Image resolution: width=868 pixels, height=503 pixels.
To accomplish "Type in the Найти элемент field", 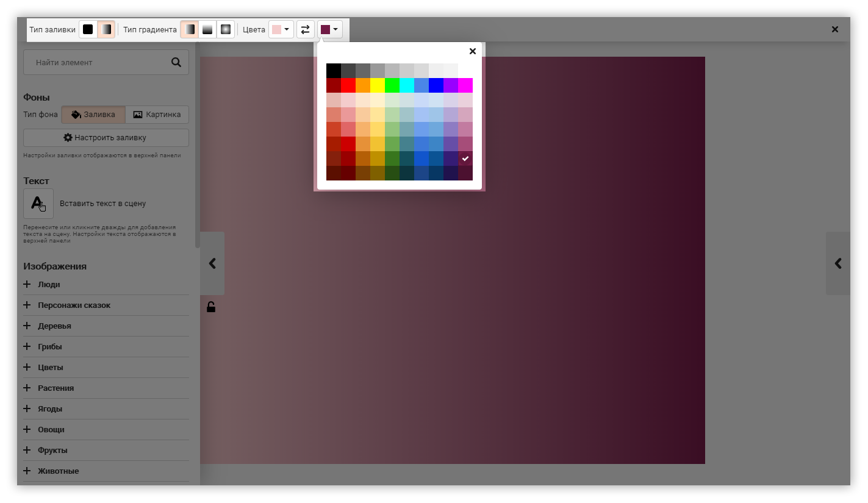I will pos(98,62).
